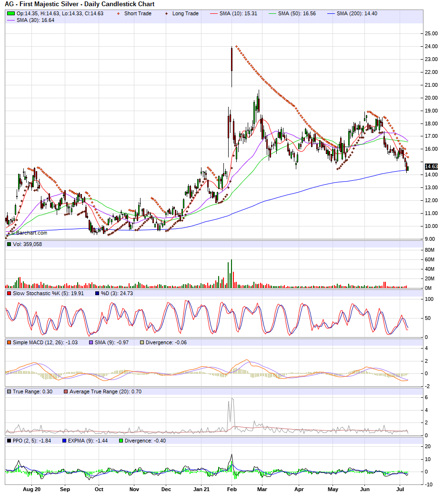Click the 'Apr' date axis label
The width and height of the screenshot is (443, 504).
[x=299, y=489]
